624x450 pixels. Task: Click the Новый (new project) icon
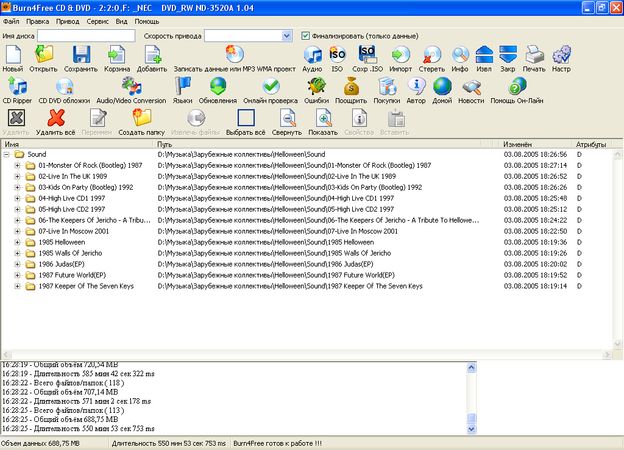(13, 55)
